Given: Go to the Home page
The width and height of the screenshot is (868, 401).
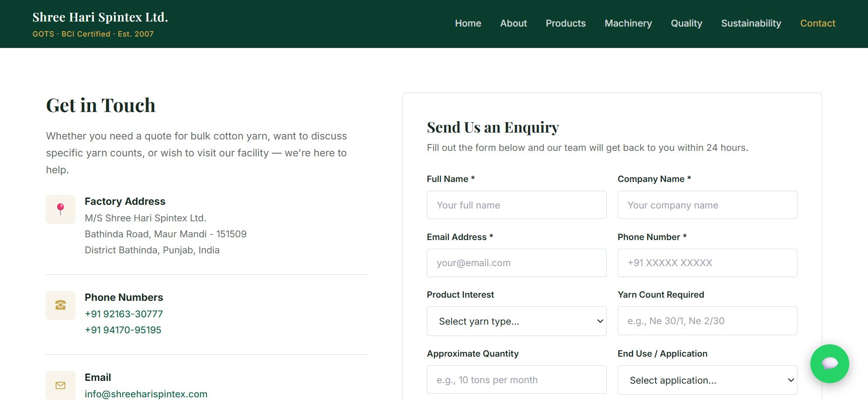Looking at the screenshot, I should pos(468,23).
